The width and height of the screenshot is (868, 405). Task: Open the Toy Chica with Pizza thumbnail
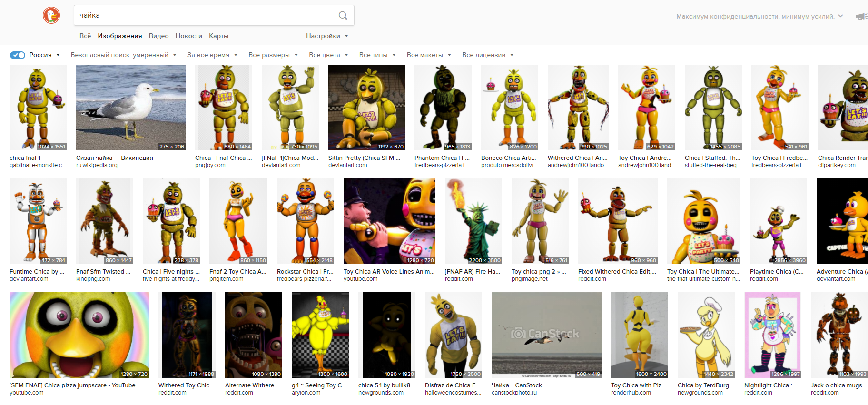click(640, 335)
